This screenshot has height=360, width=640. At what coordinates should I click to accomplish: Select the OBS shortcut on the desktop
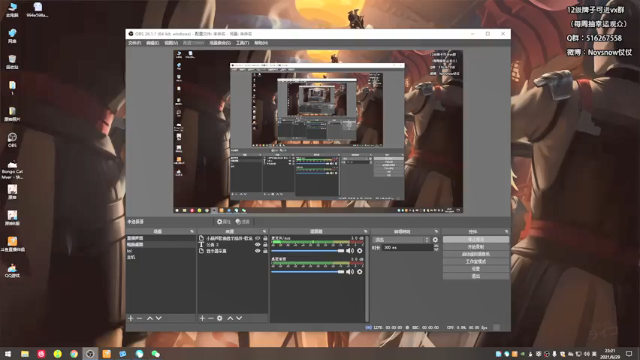point(12,140)
